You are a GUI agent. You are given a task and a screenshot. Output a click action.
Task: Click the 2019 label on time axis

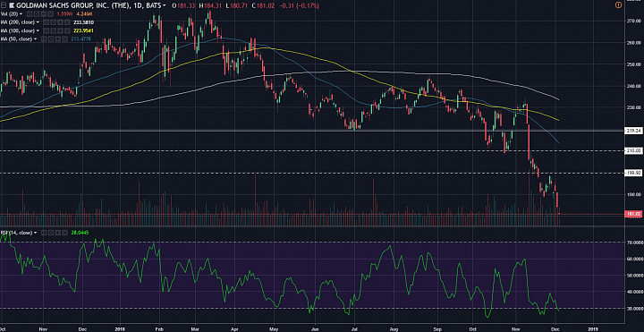[594, 329]
